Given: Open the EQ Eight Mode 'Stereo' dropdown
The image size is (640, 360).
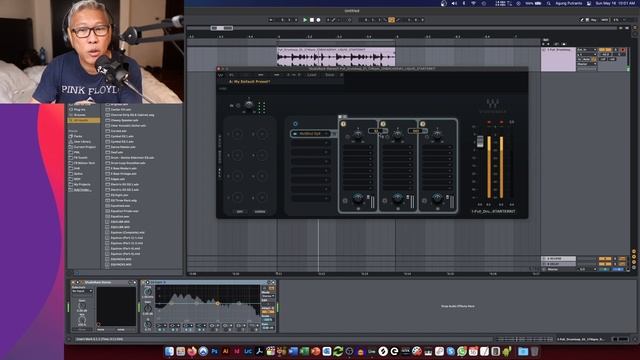Looking at the screenshot, I should tap(268, 296).
